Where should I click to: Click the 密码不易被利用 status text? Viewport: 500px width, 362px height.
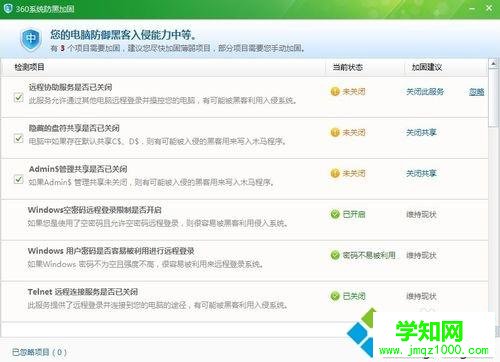point(369,255)
